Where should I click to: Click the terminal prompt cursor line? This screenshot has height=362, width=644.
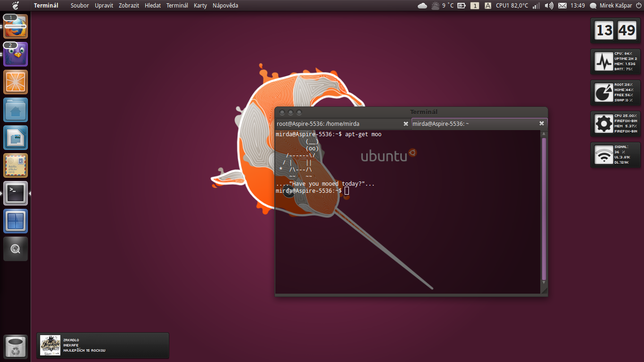pos(312,191)
